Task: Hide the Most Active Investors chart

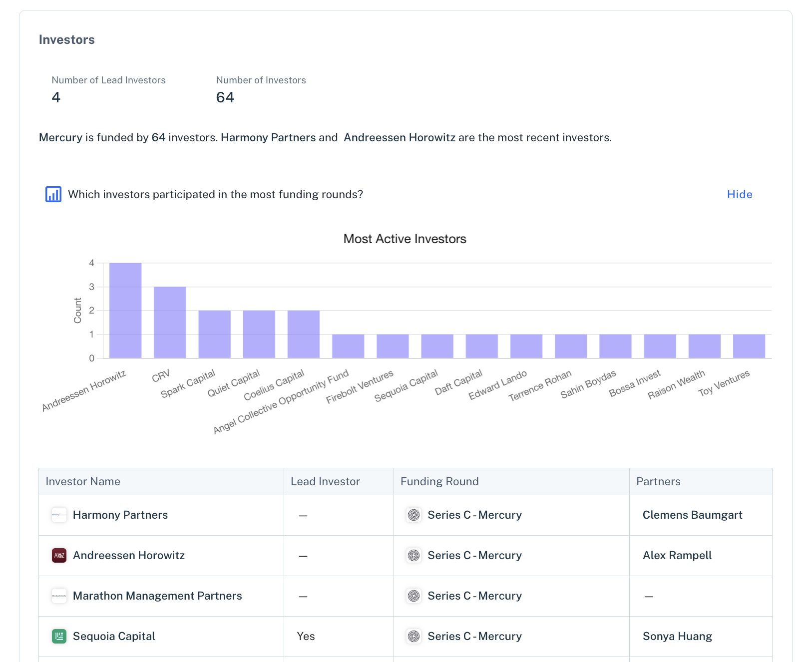Action: click(x=740, y=194)
